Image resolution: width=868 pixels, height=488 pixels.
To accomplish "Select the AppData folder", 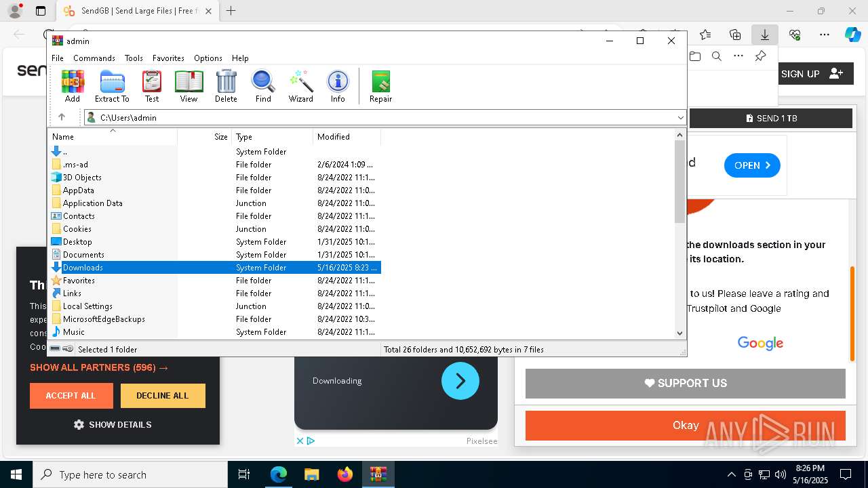I will pyautogui.click(x=215, y=190).
